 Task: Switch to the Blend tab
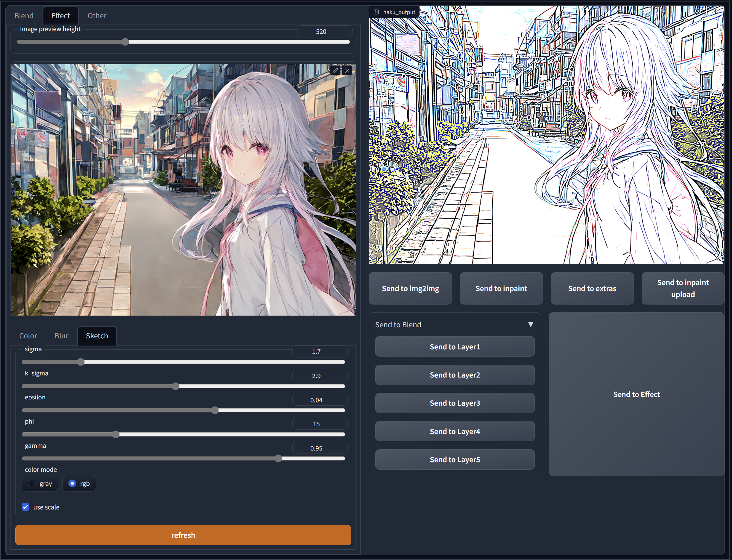pos(24,16)
